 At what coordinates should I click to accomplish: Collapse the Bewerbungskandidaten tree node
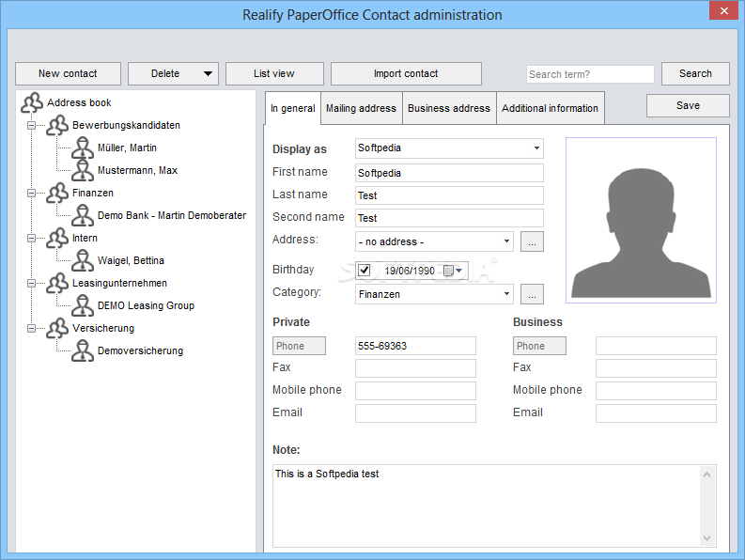click(x=31, y=126)
